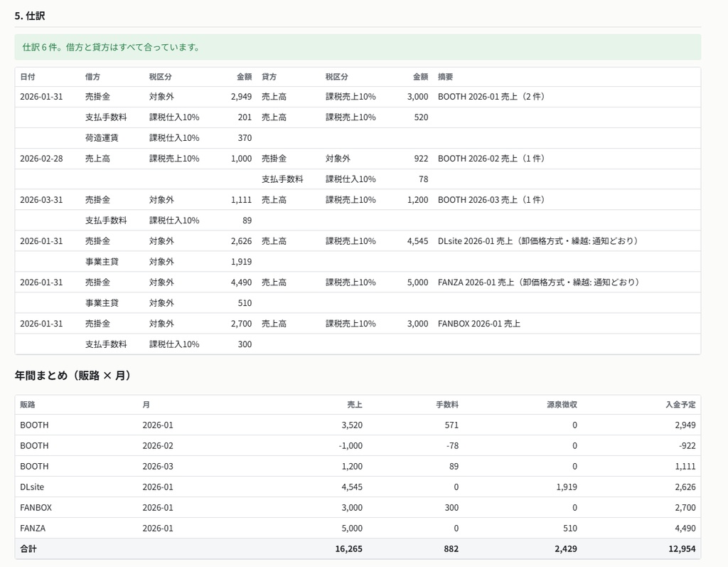This screenshot has height=567, width=728.
Task: Select the BOOTH 2026-01 売上（2 件）description cell
Action: 491,97
